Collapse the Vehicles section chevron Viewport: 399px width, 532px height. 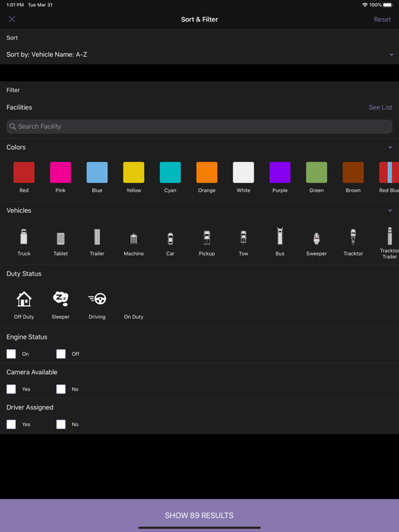click(x=390, y=211)
